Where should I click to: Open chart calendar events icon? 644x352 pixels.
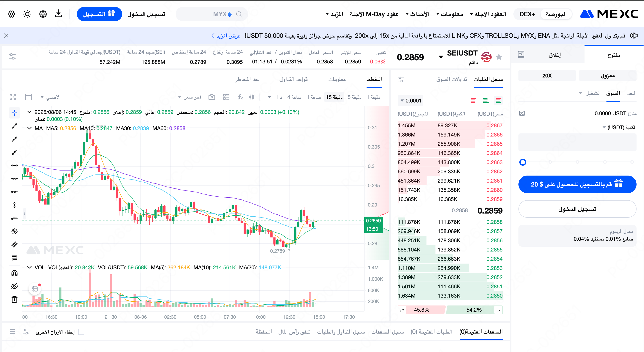tap(35, 289)
